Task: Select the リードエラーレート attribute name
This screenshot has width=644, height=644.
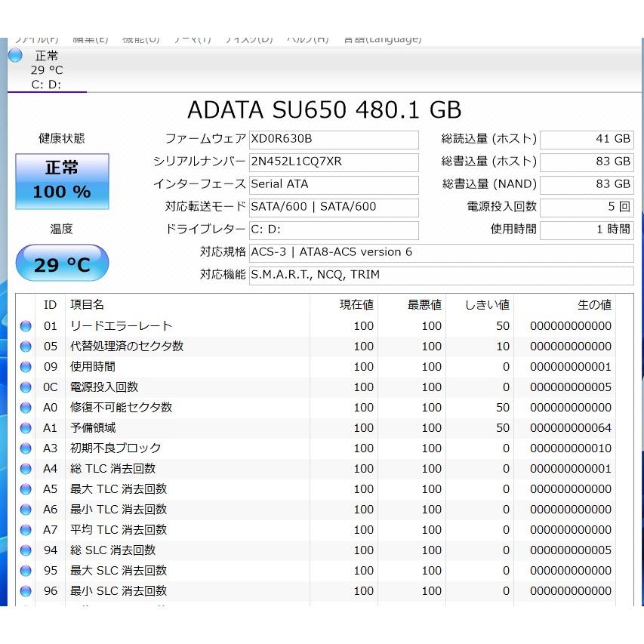Action: pyautogui.click(x=121, y=326)
